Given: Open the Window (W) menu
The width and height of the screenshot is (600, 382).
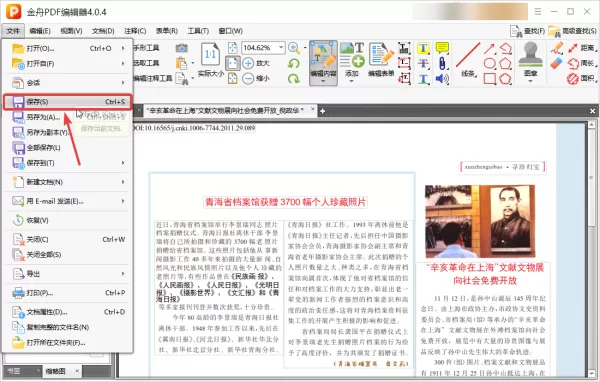Looking at the screenshot, I should coord(230,31).
